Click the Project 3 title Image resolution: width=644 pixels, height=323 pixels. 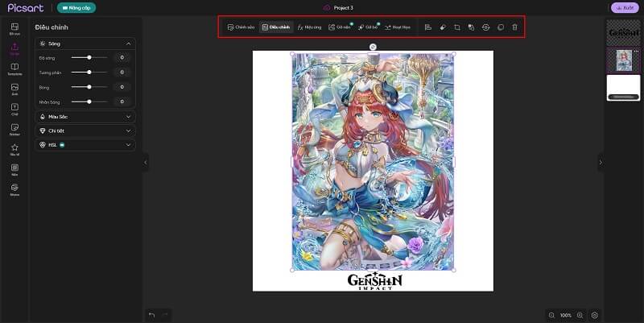[x=344, y=8]
